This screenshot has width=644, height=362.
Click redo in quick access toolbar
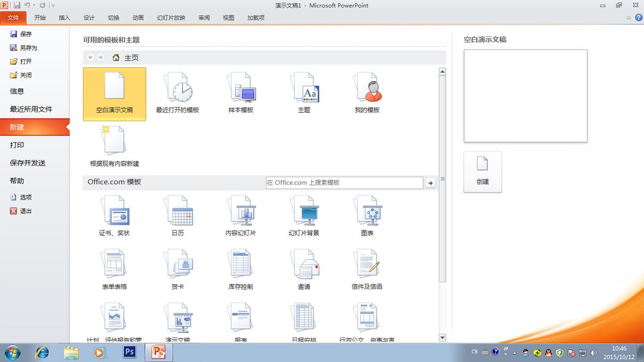[x=43, y=5]
